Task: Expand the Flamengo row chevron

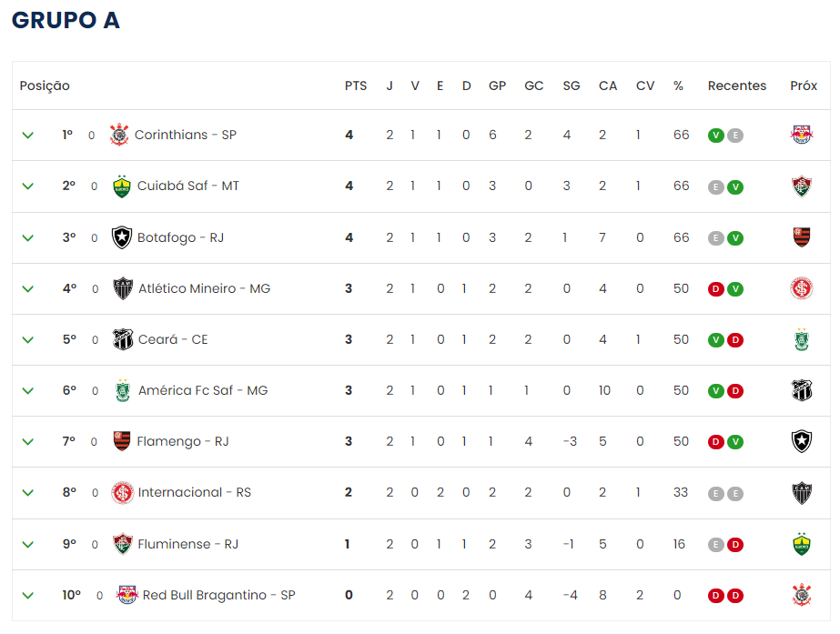Action: pos(28,442)
